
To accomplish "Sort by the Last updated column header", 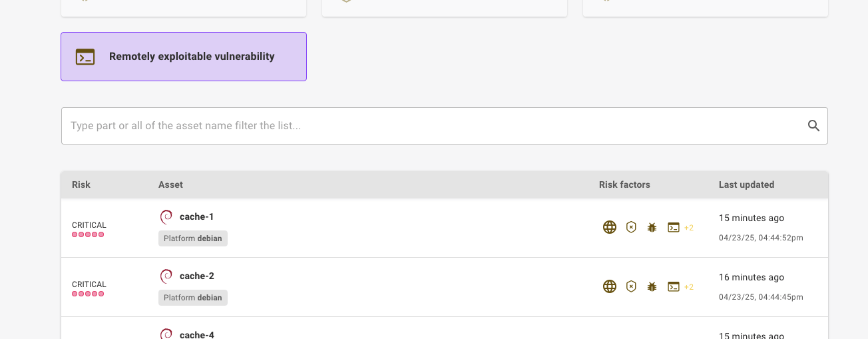I will click(746, 184).
